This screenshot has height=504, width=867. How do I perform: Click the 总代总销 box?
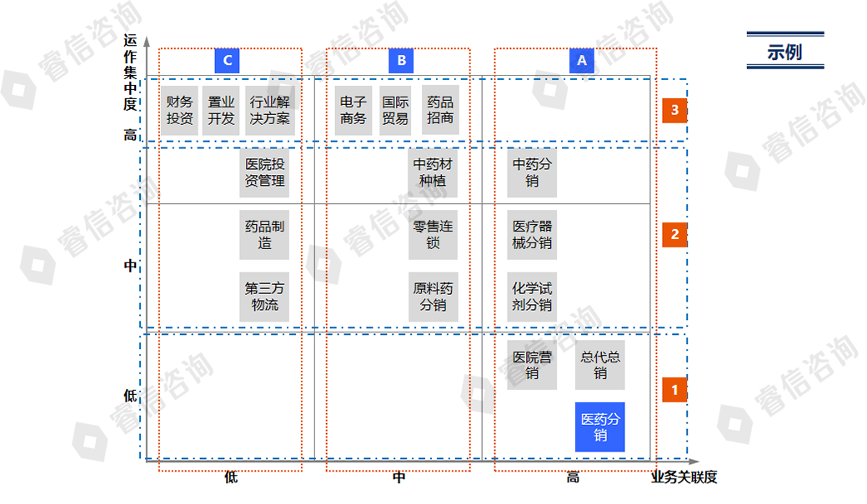(600, 366)
